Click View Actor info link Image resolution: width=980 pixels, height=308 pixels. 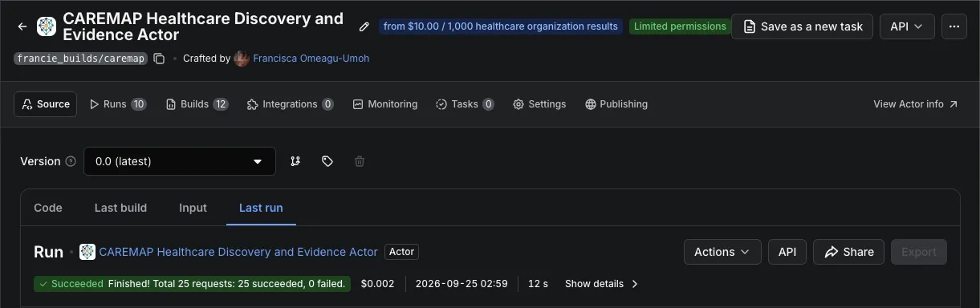[915, 104]
